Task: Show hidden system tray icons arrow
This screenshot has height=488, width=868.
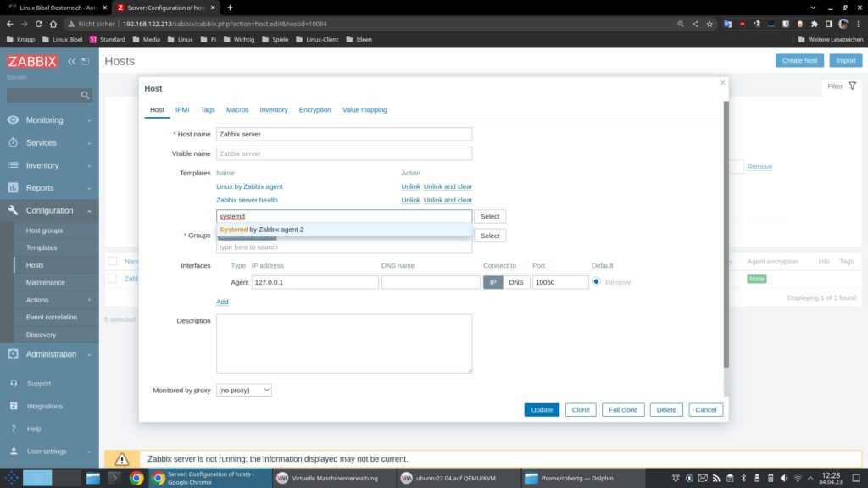Action: [x=810, y=478]
